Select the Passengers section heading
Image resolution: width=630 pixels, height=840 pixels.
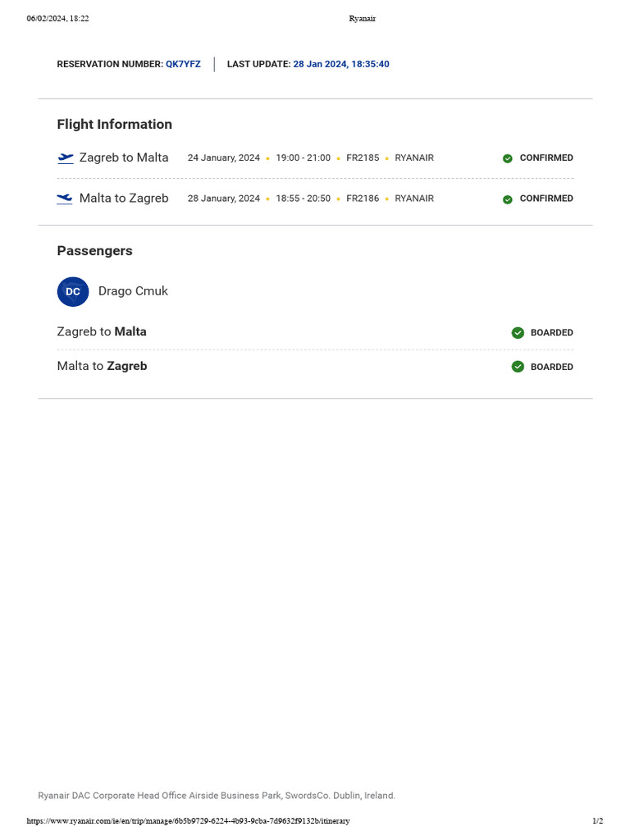pos(94,251)
